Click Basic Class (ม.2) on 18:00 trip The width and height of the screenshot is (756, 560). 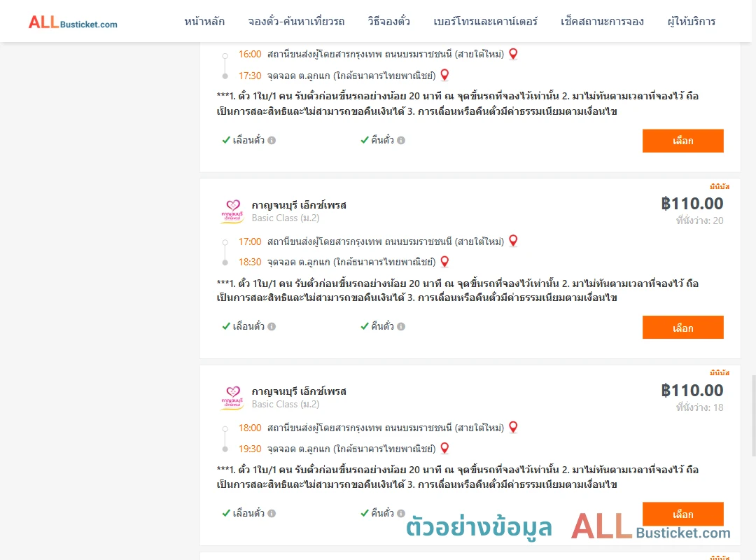point(286,404)
